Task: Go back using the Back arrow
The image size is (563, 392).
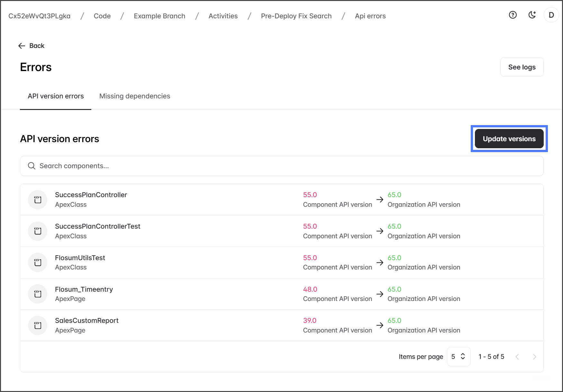Action: [x=31, y=46]
